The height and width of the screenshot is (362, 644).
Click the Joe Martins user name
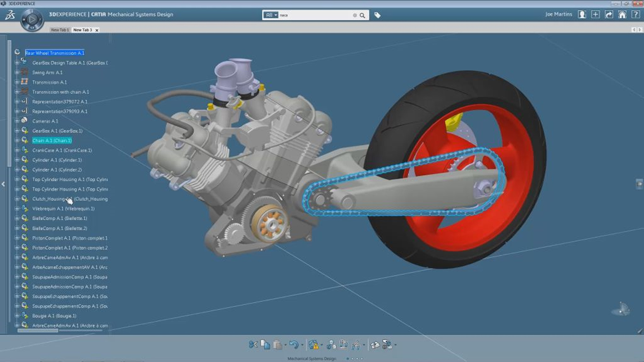point(558,14)
